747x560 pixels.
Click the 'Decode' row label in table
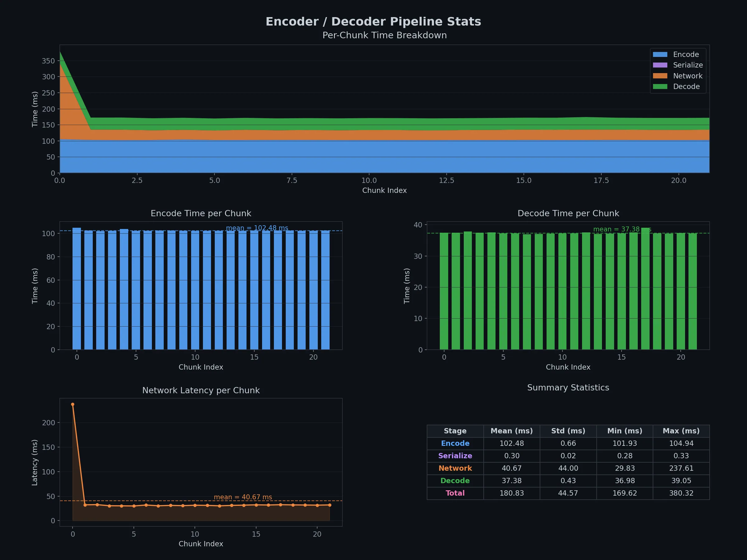tap(455, 481)
